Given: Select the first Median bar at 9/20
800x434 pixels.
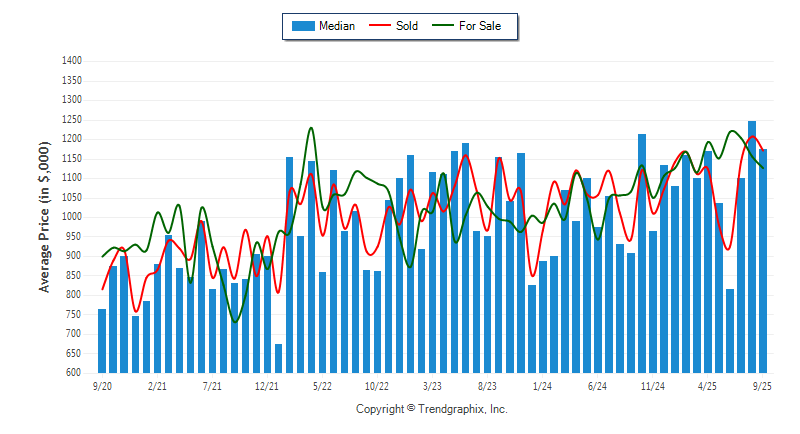Looking at the screenshot, I should (x=102, y=340).
